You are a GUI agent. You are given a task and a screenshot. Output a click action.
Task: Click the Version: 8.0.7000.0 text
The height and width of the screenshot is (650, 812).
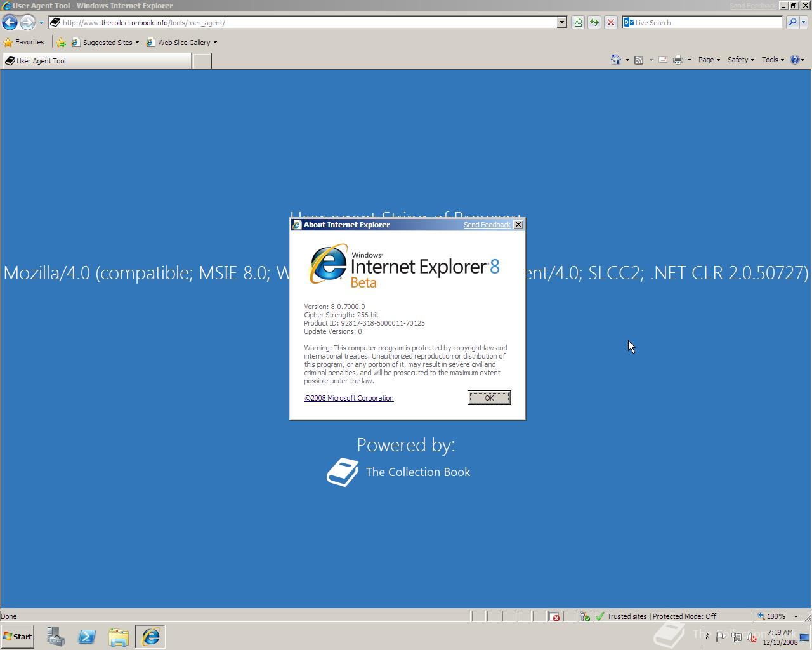334,307
